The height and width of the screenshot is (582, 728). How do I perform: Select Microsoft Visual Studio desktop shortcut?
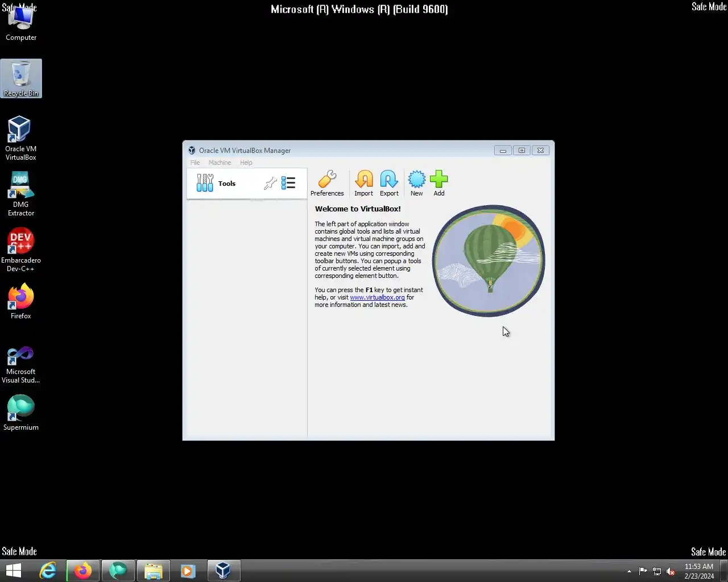point(21,365)
